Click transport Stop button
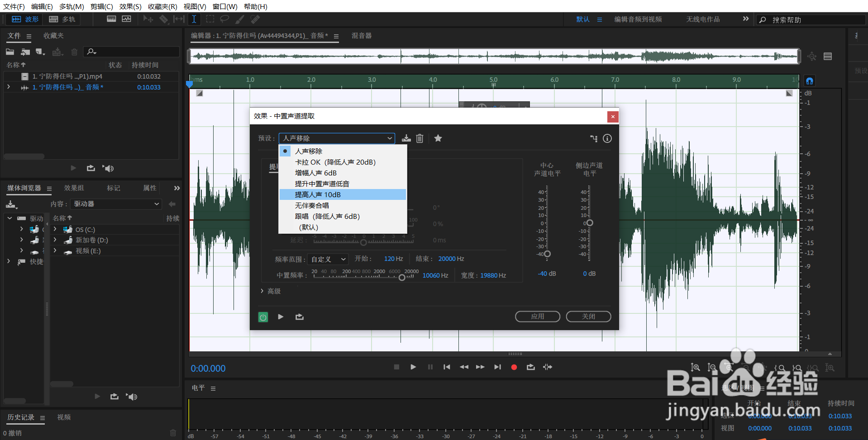 point(396,367)
